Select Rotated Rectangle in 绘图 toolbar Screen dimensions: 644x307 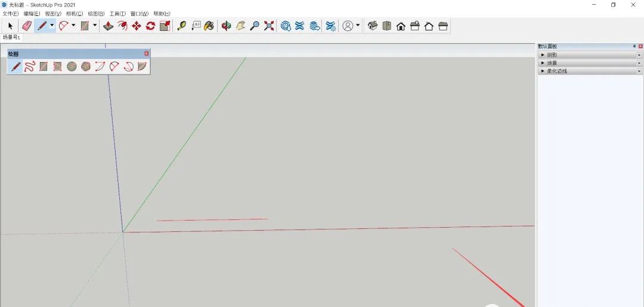click(57, 66)
